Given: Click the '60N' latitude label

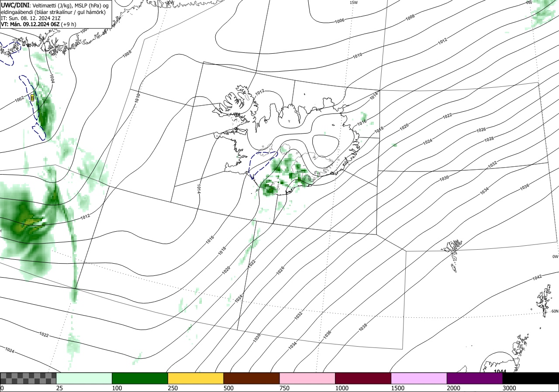Looking at the screenshot, I should (x=555, y=311).
